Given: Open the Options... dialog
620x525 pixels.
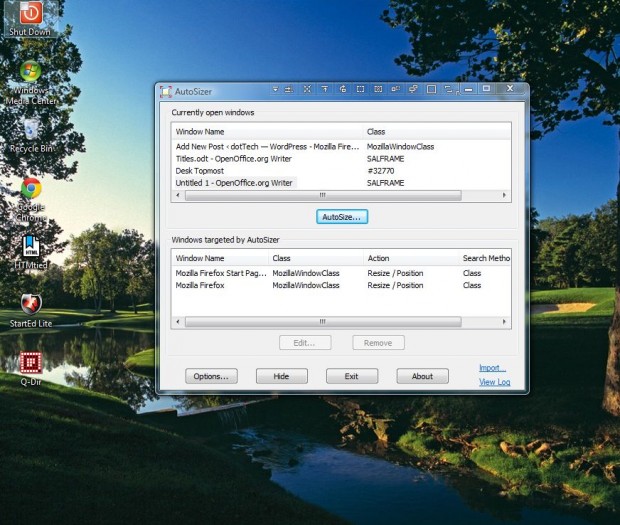Looking at the screenshot, I should point(211,376).
